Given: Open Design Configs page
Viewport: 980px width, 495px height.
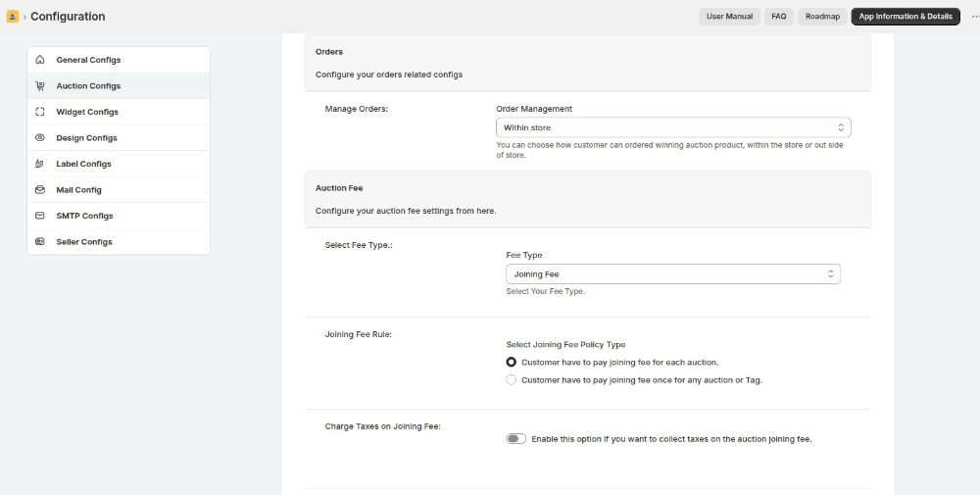Looking at the screenshot, I should pyautogui.click(x=119, y=137).
